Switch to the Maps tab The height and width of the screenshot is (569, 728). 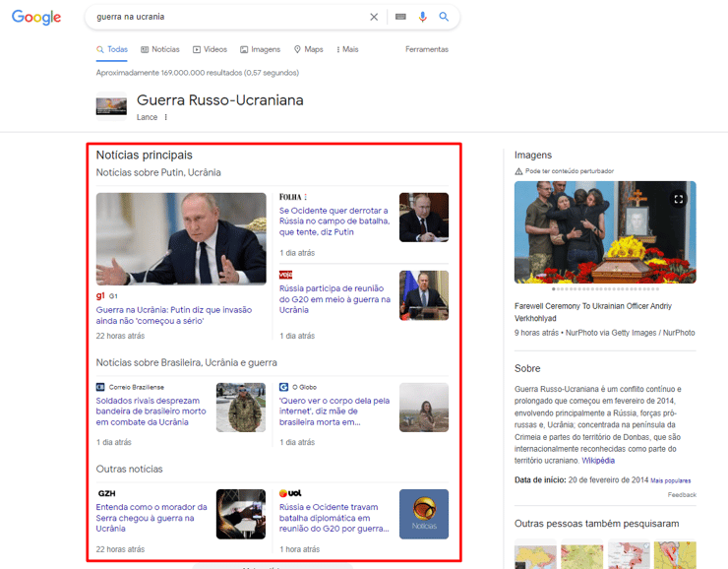click(308, 49)
